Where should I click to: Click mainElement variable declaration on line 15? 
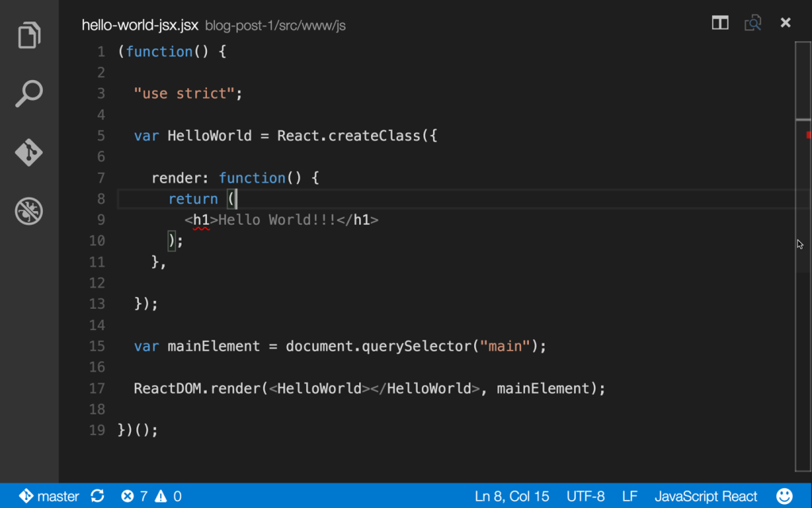[213, 346]
